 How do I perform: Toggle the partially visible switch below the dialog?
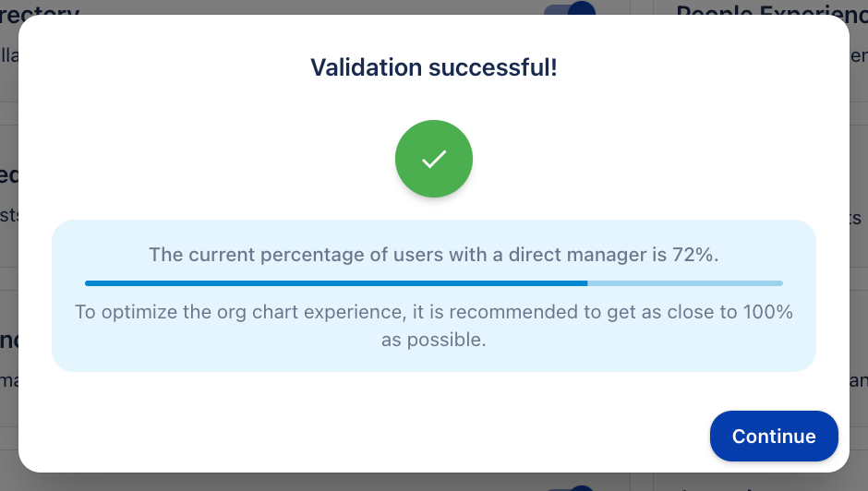pyautogui.click(x=571, y=486)
